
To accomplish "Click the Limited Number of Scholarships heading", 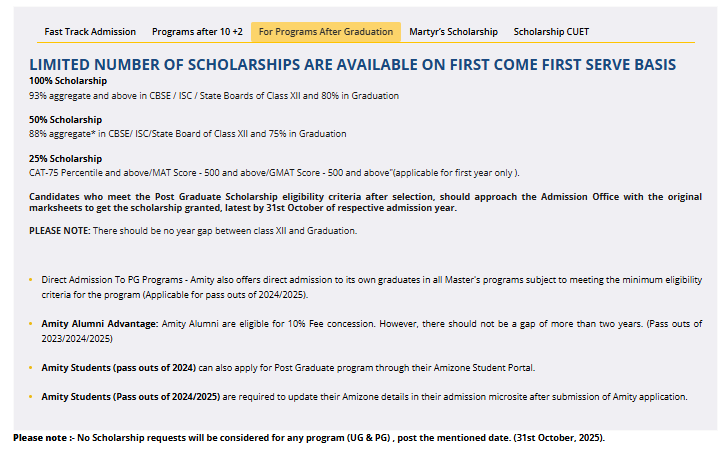I will point(353,64).
